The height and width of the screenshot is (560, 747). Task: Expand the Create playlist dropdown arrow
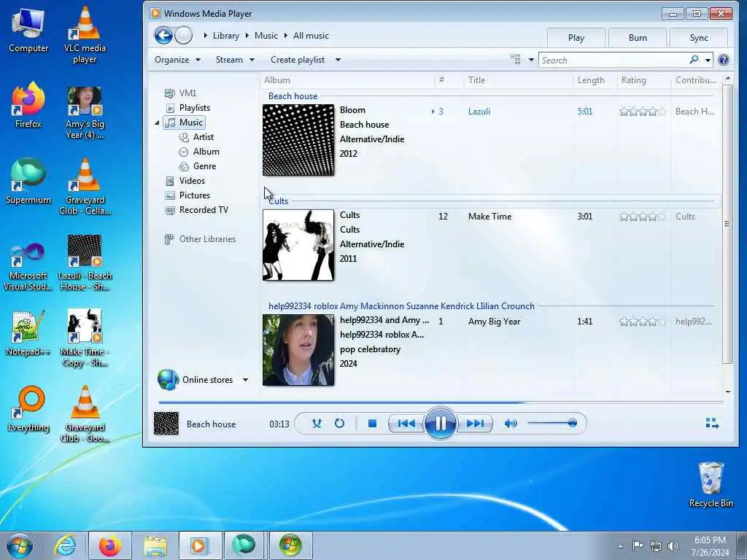coord(338,60)
